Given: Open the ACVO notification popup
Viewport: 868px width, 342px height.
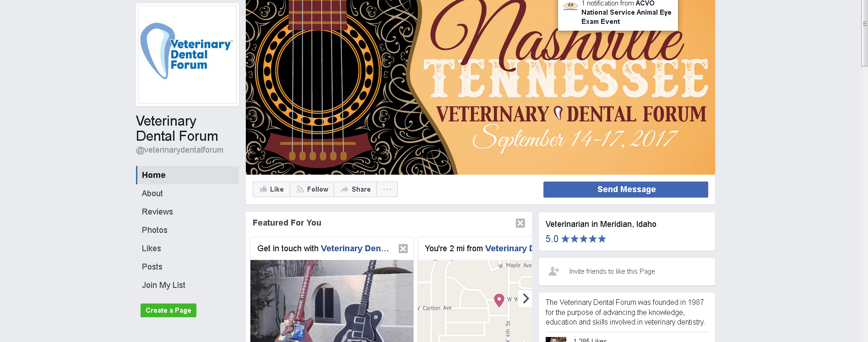Looking at the screenshot, I should [618, 14].
